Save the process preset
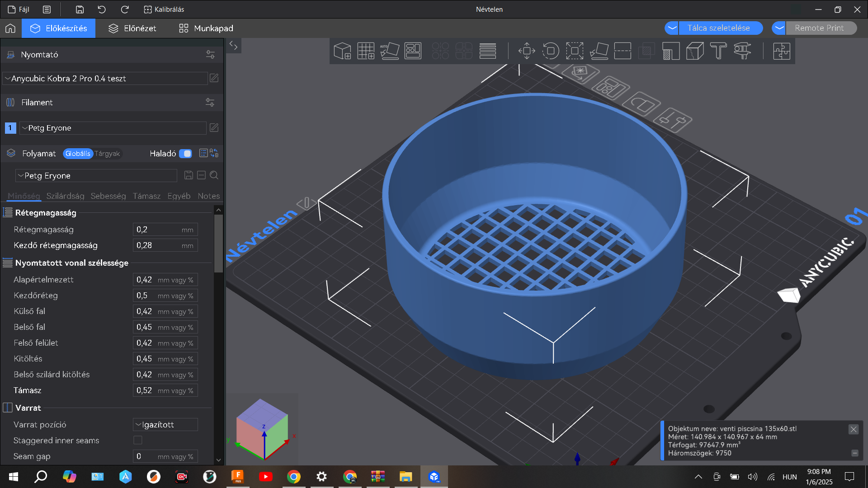The image size is (868, 488). [x=189, y=175]
